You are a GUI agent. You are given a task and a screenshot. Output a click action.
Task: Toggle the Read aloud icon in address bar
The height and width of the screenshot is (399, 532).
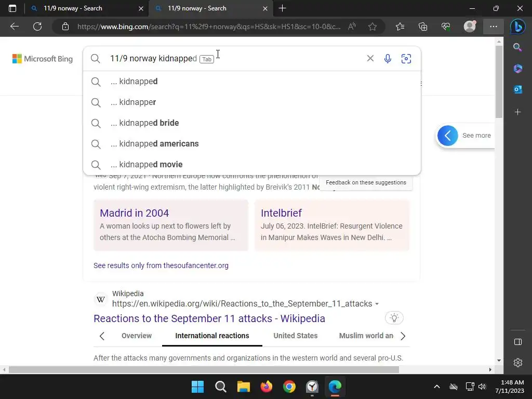click(x=352, y=26)
